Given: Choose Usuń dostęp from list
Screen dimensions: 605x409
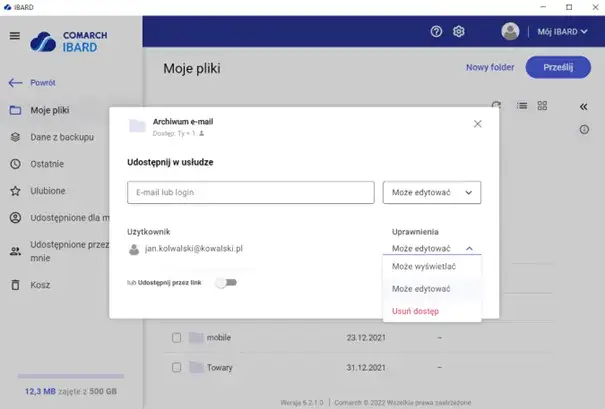Looking at the screenshot, I should (415, 311).
